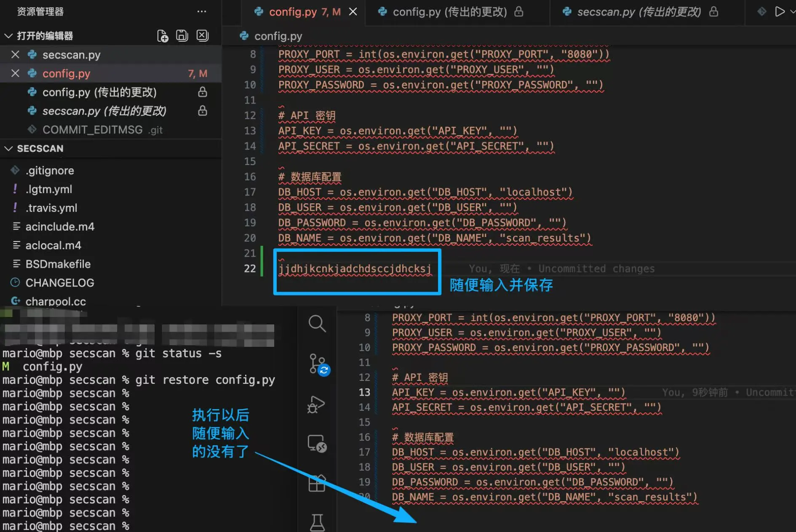Open CHANGELOG in the file tree
Image resolution: width=796 pixels, height=532 pixels.
tap(59, 283)
